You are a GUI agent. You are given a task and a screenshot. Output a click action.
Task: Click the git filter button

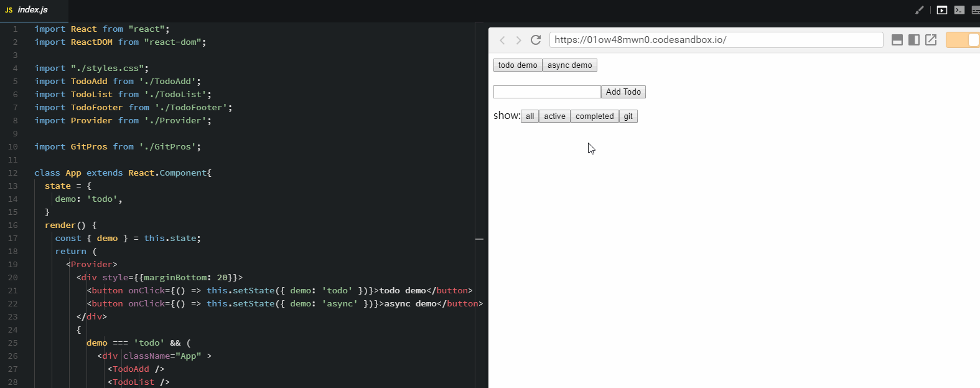628,116
